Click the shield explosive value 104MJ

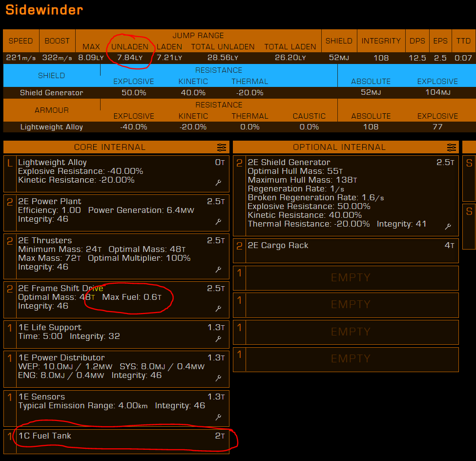(438, 92)
